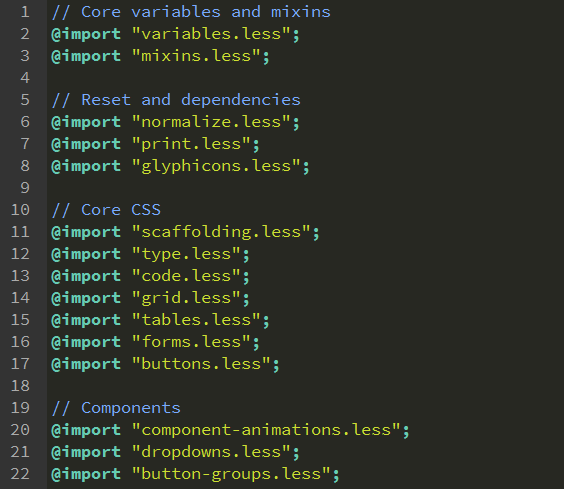Screen dimensions: 564x489
Task: Click the "buttons.less" string on line 17
Action: point(201,364)
